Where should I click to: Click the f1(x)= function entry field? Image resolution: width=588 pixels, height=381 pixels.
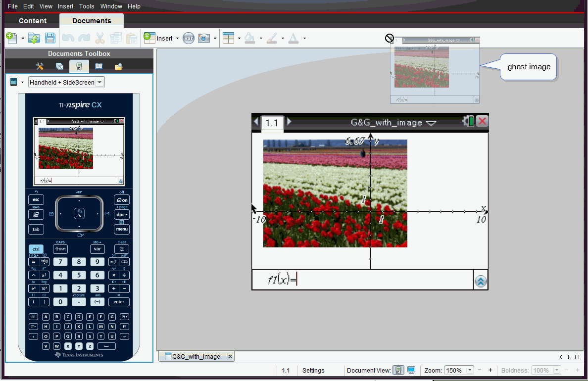pos(381,280)
